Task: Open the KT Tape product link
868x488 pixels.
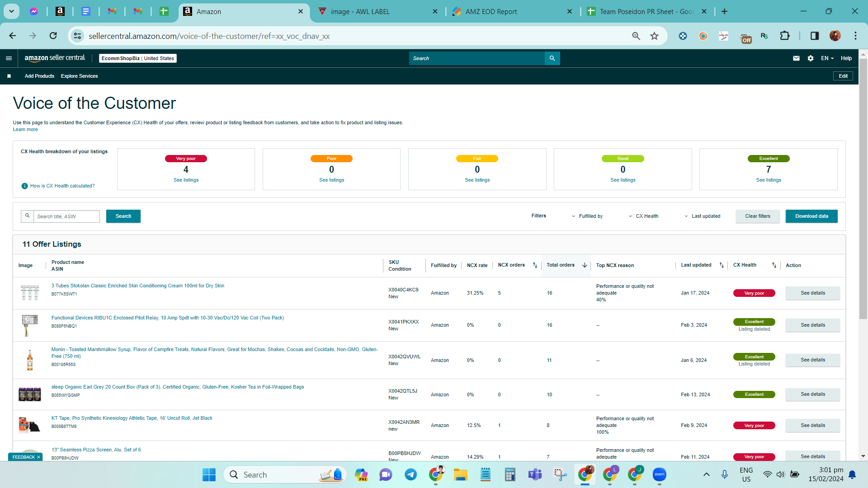Action: coord(132,418)
